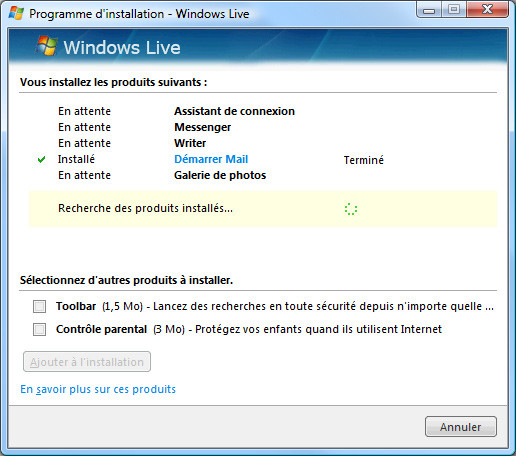Select the Messenger product name
The width and height of the screenshot is (516, 456).
[x=202, y=127]
